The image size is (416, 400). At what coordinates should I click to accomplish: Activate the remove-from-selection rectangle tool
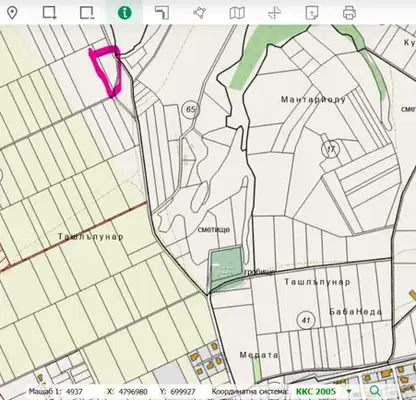(87, 13)
